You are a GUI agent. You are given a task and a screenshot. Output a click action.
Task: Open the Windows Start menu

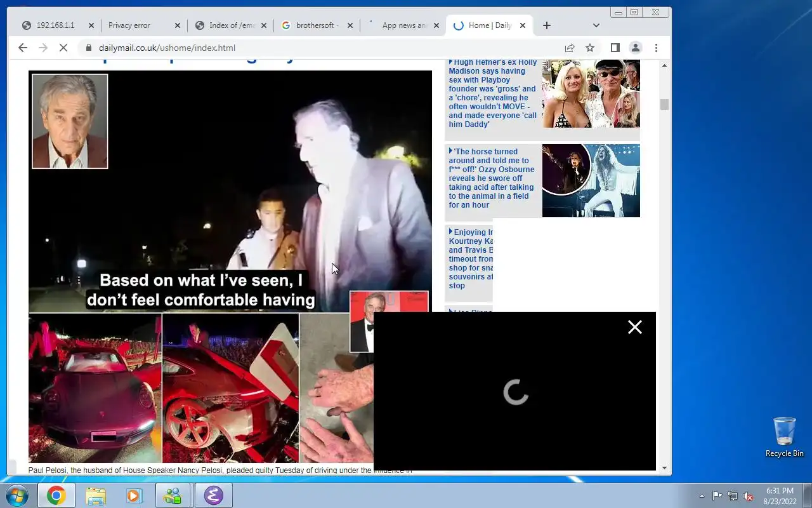[17, 495]
